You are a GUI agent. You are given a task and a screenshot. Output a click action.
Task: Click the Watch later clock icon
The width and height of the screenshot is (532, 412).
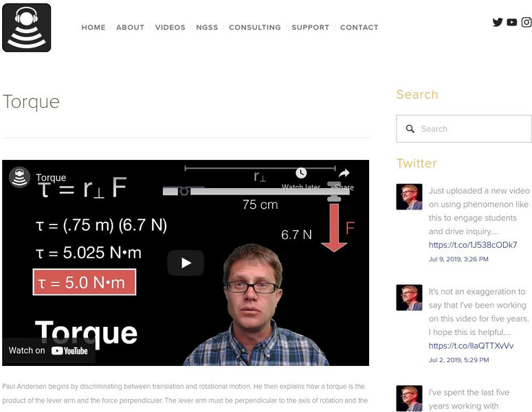tap(301, 173)
